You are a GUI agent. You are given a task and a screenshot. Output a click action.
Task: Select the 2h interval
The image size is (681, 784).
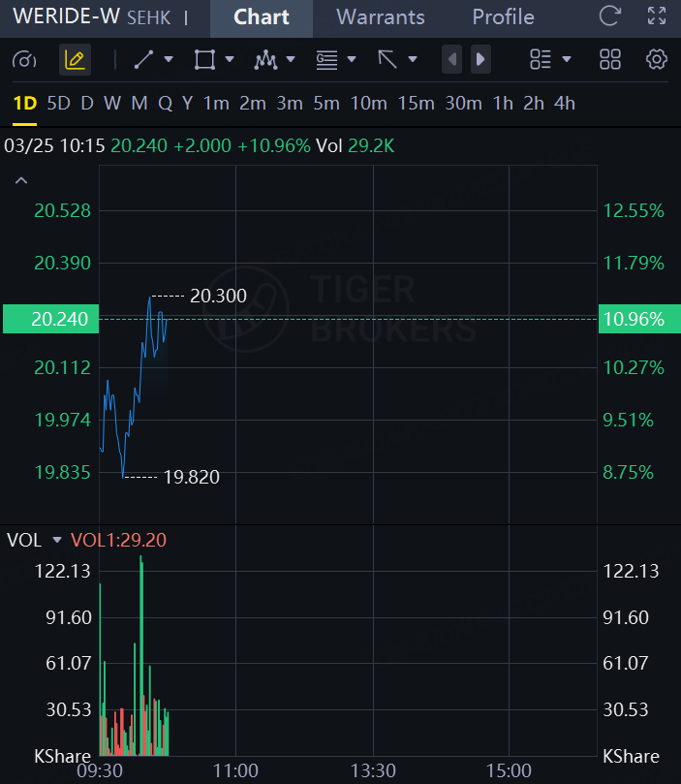534,104
